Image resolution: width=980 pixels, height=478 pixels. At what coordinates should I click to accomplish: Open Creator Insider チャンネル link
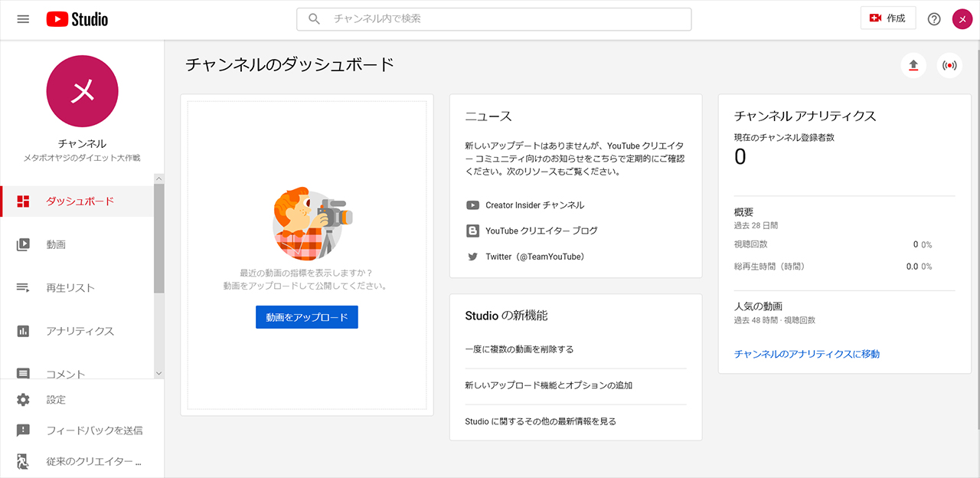click(x=534, y=205)
